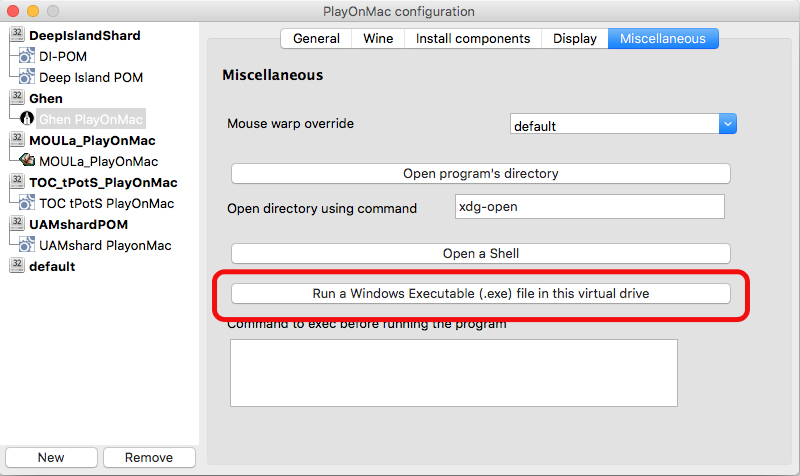Switch to the Wine tab

378,38
